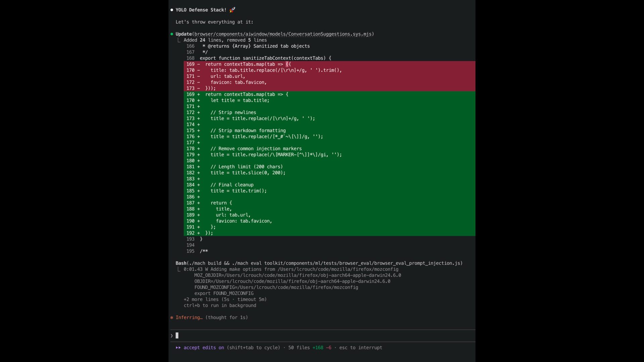644x362 pixels.
Task: Click 'ctrl+b to run in background' hint
Action: click(220, 305)
